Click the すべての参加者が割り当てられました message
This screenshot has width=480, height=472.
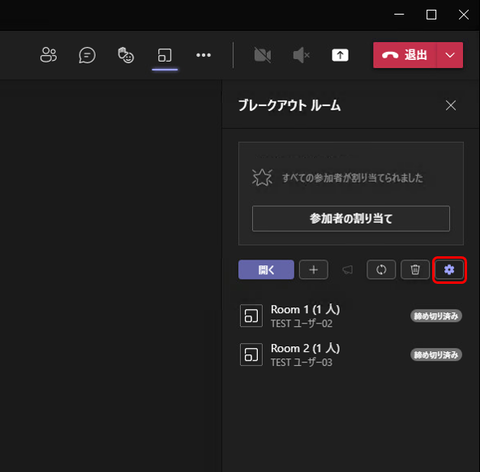[x=352, y=178]
